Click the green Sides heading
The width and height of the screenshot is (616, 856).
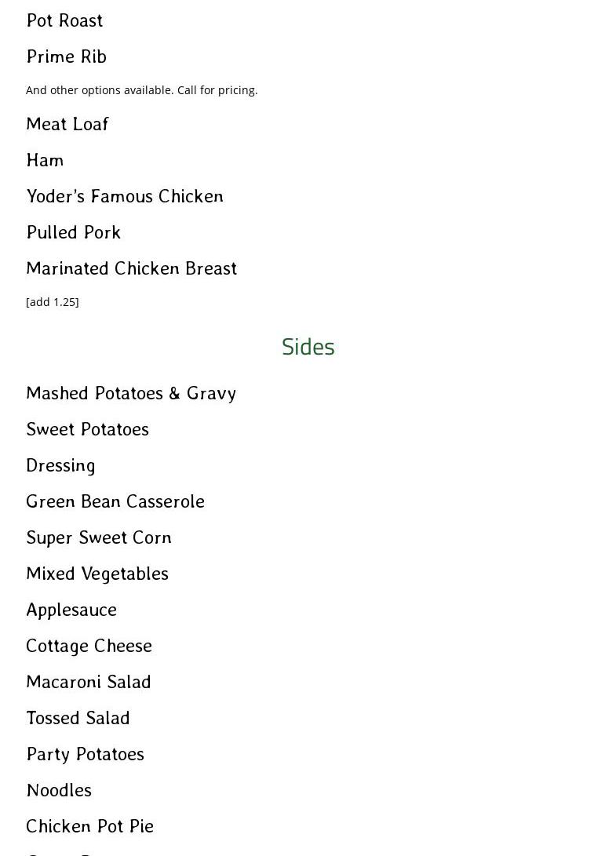pos(308,347)
